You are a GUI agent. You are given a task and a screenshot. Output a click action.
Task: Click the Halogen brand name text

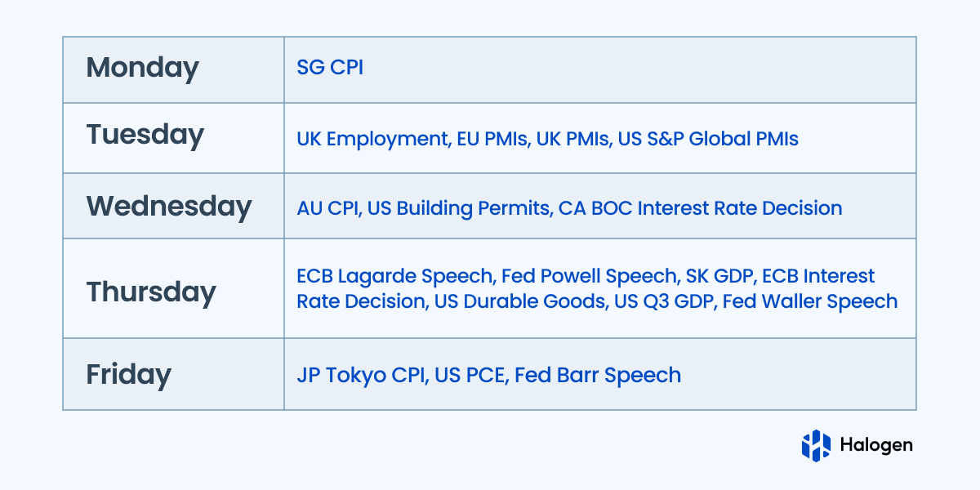pyautogui.click(x=876, y=445)
